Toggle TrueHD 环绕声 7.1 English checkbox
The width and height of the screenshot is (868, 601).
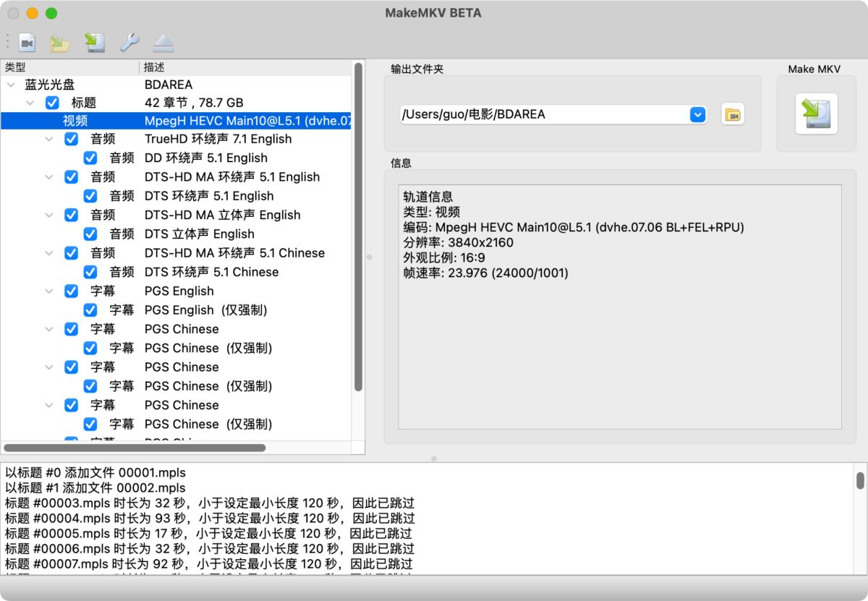71,139
